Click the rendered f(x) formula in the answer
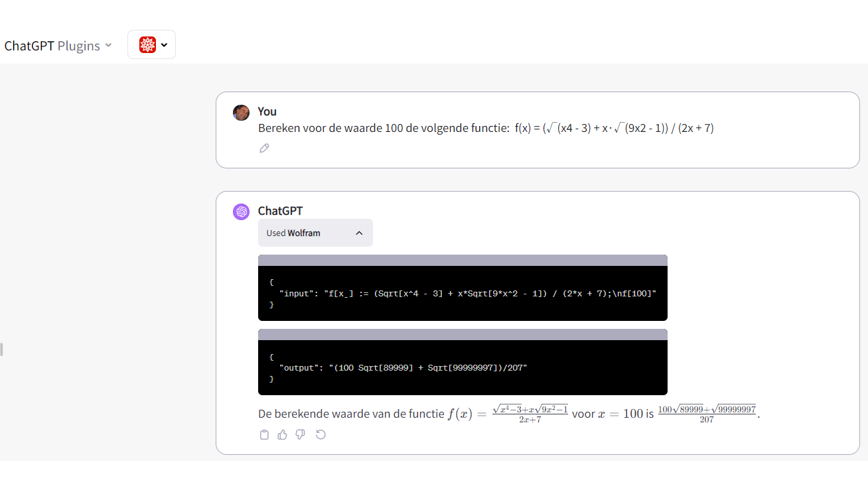This screenshot has height=488, width=868. click(508, 414)
